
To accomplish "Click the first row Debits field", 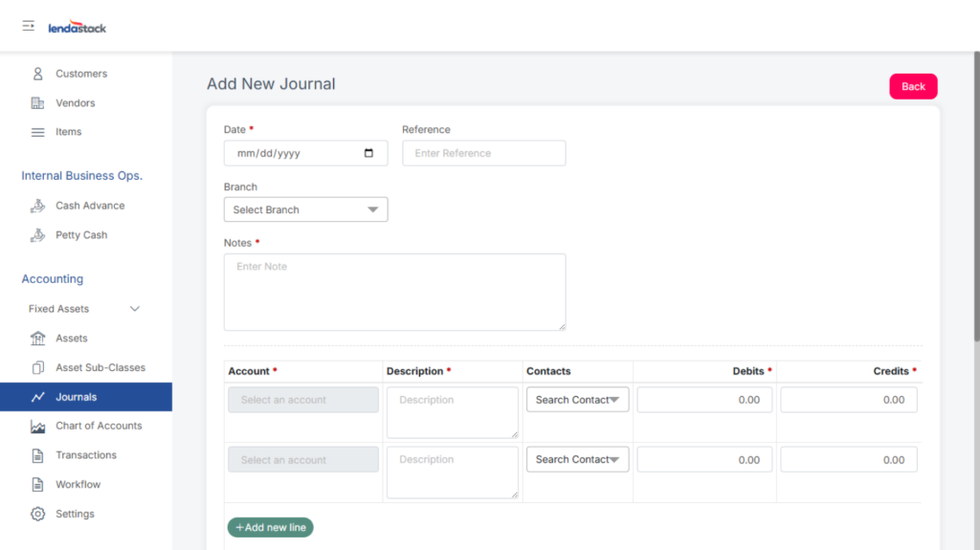I will (704, 400).
